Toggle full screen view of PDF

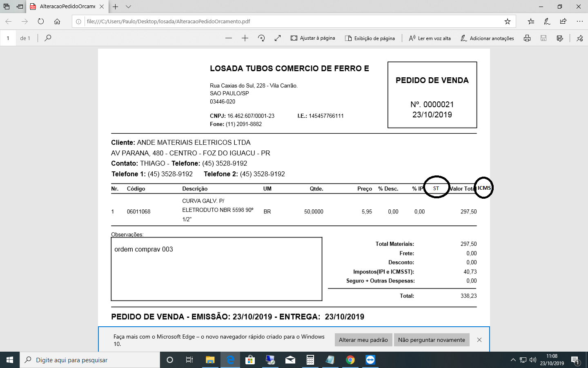pyautogui.click(x=278, y=38)
